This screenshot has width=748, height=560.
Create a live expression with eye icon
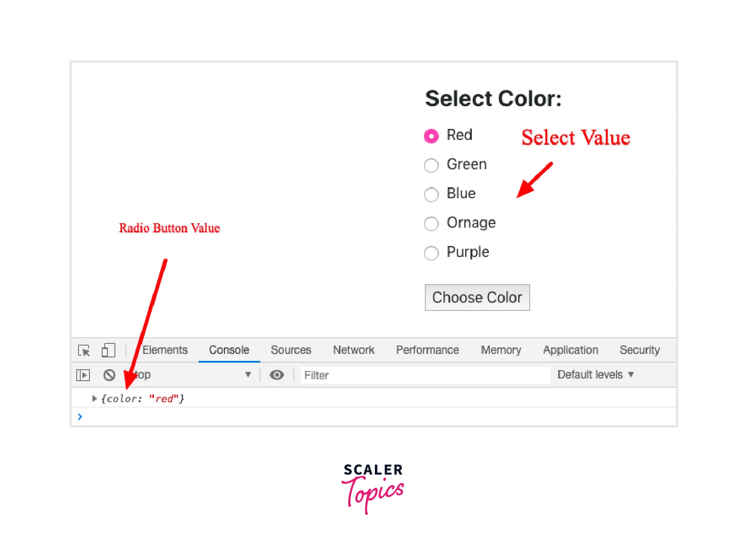click(x=277, y=375)
